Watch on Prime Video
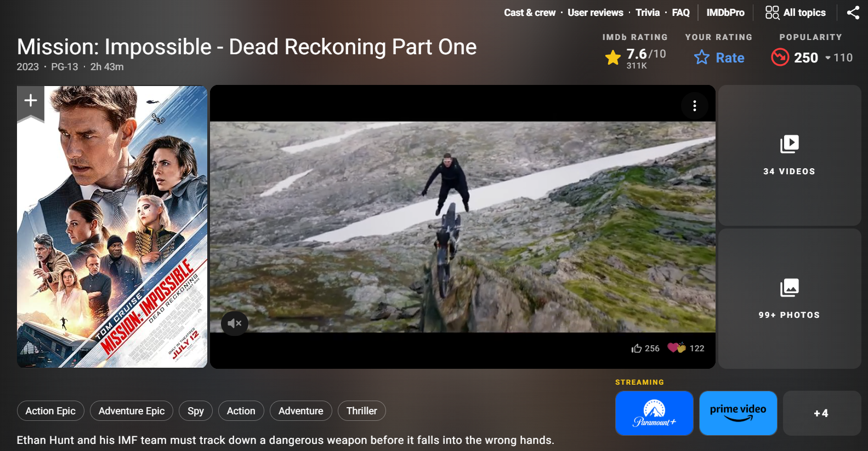The image size is (868, 451). 738,413
